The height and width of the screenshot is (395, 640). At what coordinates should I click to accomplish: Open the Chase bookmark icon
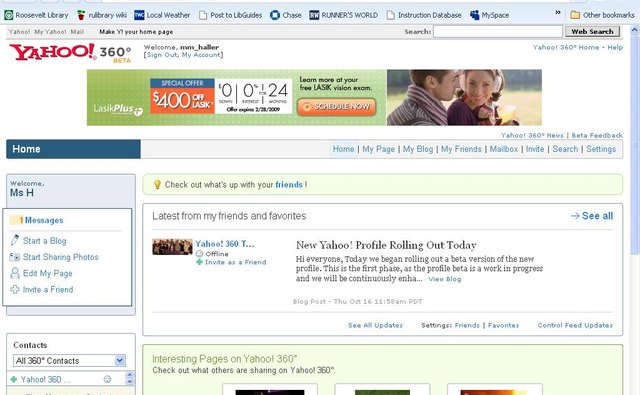[x=275, y=15]
